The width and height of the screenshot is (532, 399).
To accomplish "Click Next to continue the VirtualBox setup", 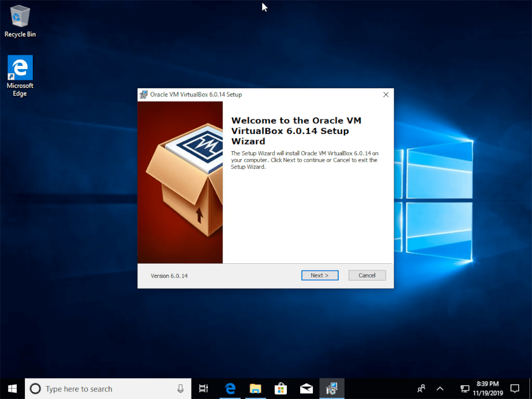I will click(x=320, y=275).
